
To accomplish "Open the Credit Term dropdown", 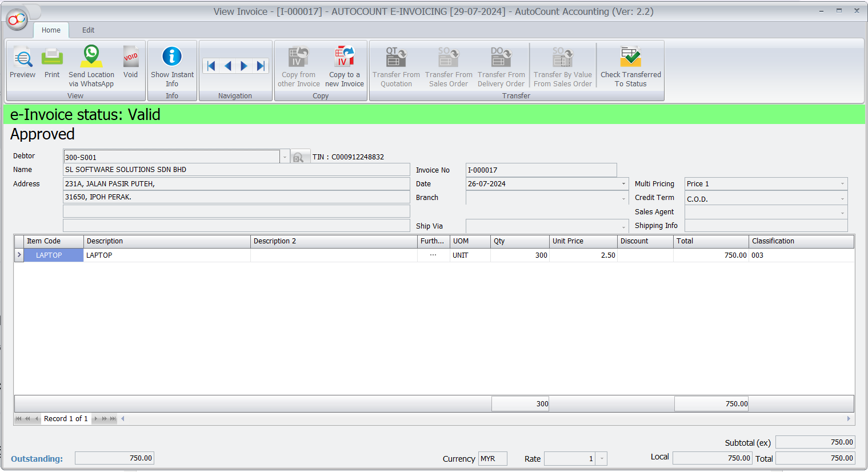I will tap(843, 197).
